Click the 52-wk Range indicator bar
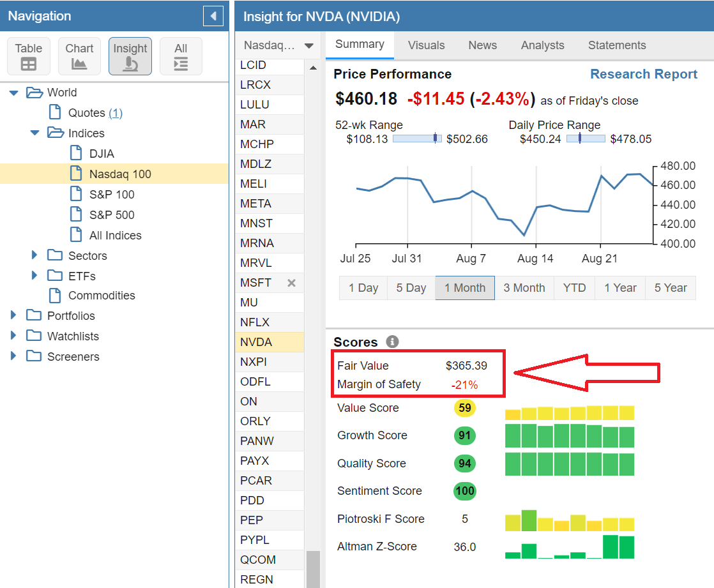 (417, 139)
